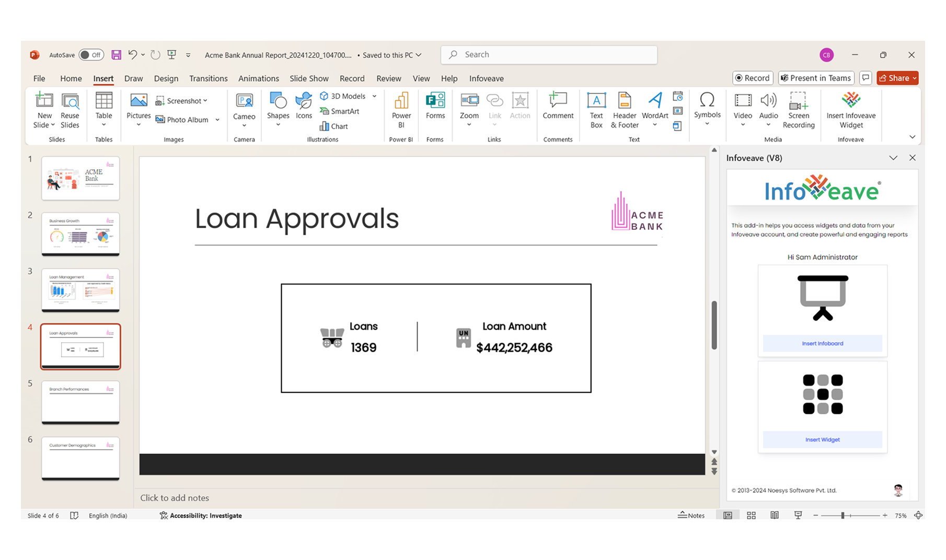Click the Insert Infoveave Widget ribbon icon
Image resolution: width=946 pixels, height=560 pixels.
[x=850, y=110]
